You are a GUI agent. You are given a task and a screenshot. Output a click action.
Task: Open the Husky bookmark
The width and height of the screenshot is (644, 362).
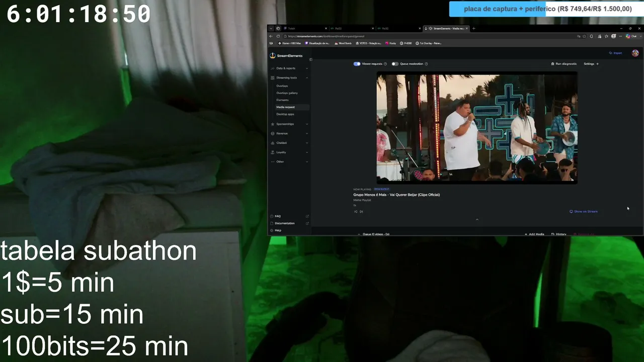click(390, 43)
